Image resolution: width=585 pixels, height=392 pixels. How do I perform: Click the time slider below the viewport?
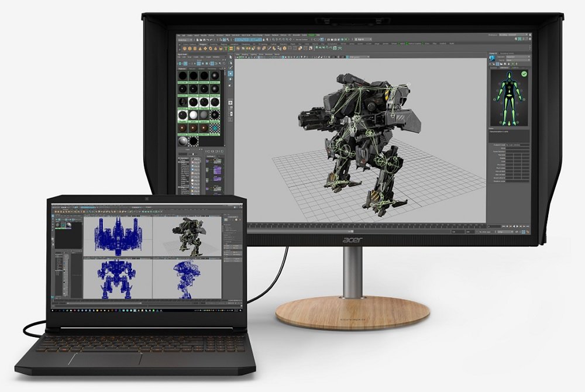tap(351, 225)
